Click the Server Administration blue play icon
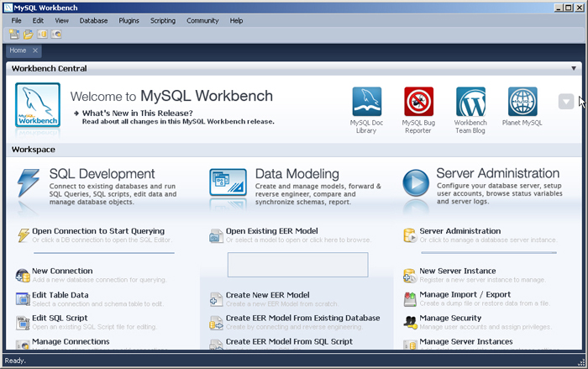This screenshot has height=369, width=588. (416, 182)
